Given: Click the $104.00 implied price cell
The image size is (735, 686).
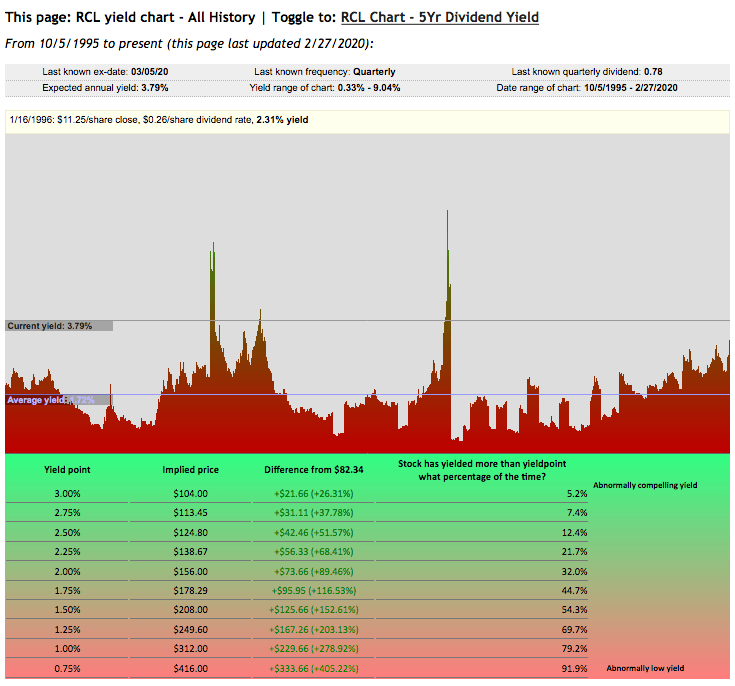Looking at the screenshot, I should point(190,494).
